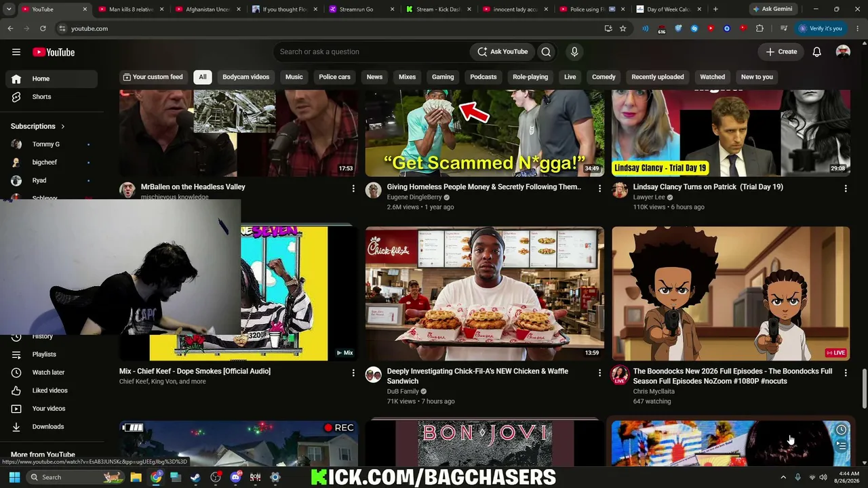The height and width of the screenshot is (488, 868).
Task: Select the Recently uploaded filter chip
Action: click(x=658, y=77)
